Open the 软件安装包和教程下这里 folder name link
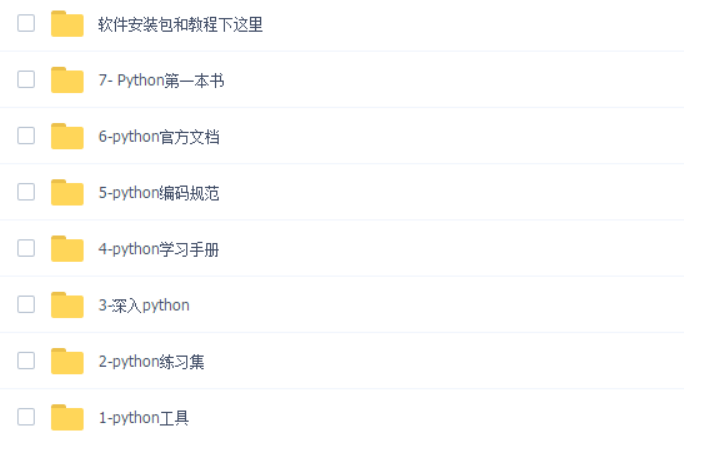This screenshot has width=721, height=449. (180, 24)
